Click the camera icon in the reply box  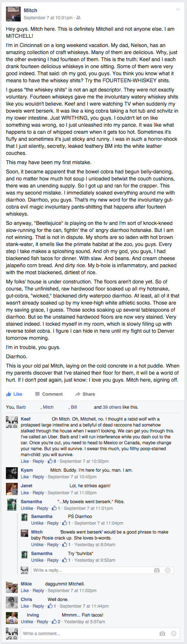[x=157, y=570]
